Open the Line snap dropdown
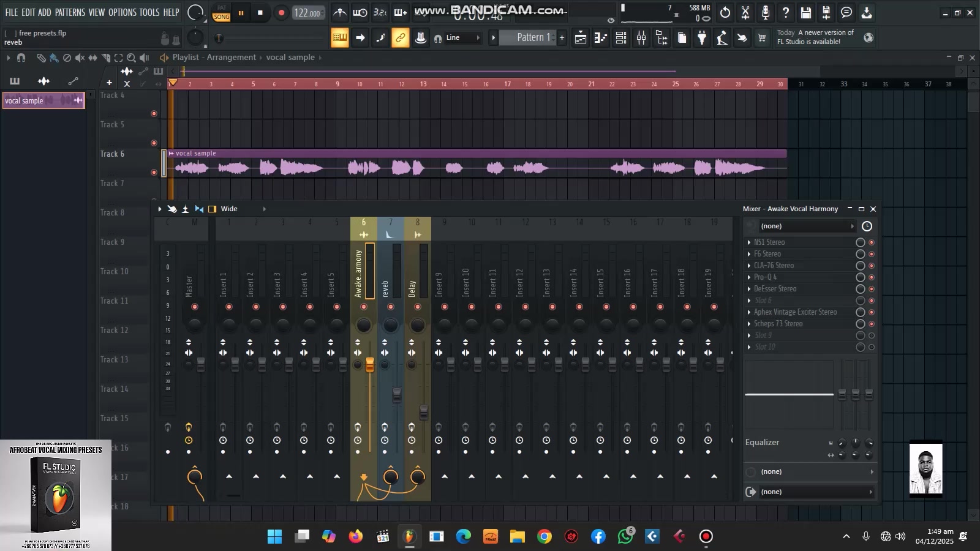Viewport: 980px width, 551px height. 462,38
